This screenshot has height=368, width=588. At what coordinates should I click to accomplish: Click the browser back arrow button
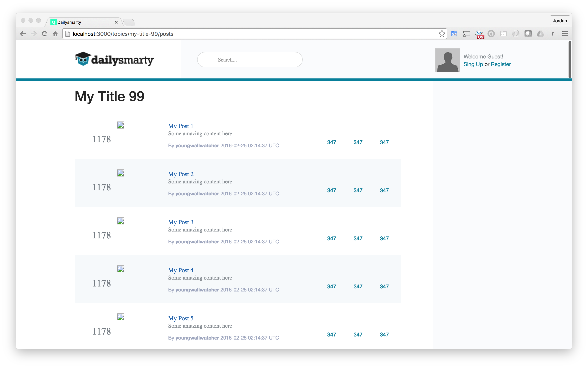23,34
